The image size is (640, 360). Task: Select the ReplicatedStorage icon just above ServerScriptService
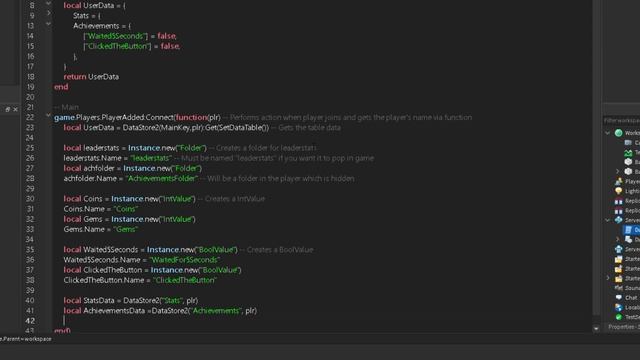(x=619, y=211)
